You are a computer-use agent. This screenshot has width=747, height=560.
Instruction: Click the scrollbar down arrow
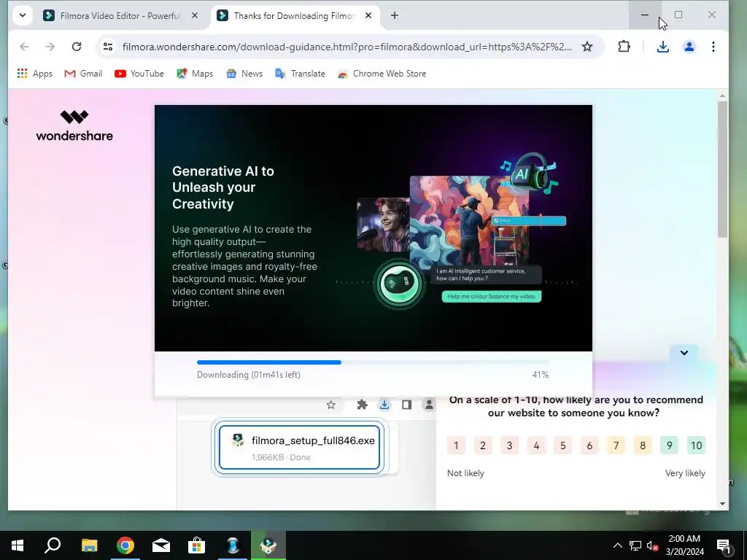pyautogui.click(x=722, y=504)
